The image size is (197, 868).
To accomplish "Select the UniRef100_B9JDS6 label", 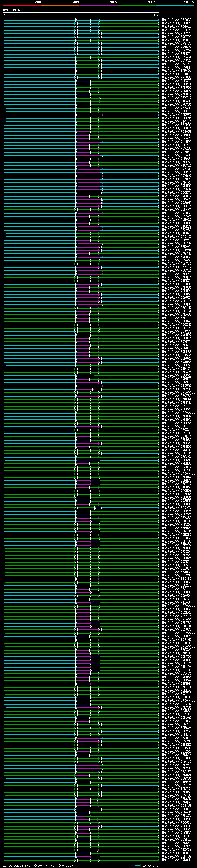I will (x=177, y=362).
